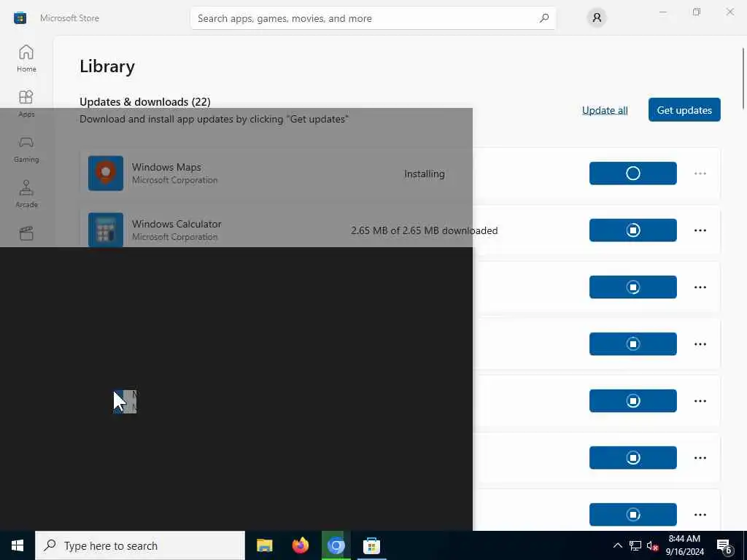The height and width of the screenshot is (560, 747).
Task: Select the Windows Calculator title text
Action: click(x=177, y=224)
